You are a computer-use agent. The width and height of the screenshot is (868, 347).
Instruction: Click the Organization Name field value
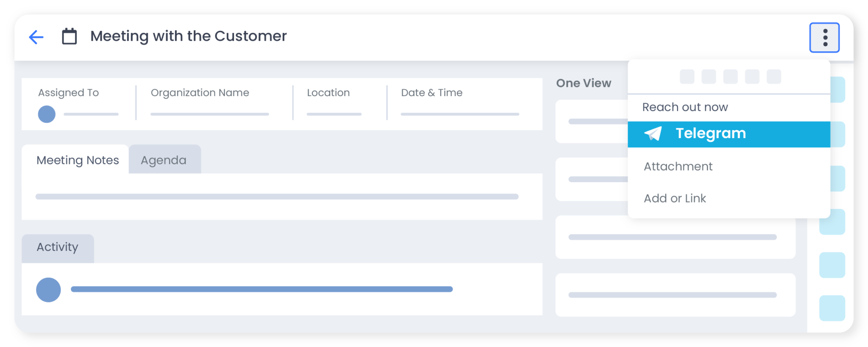coord(210,114)
